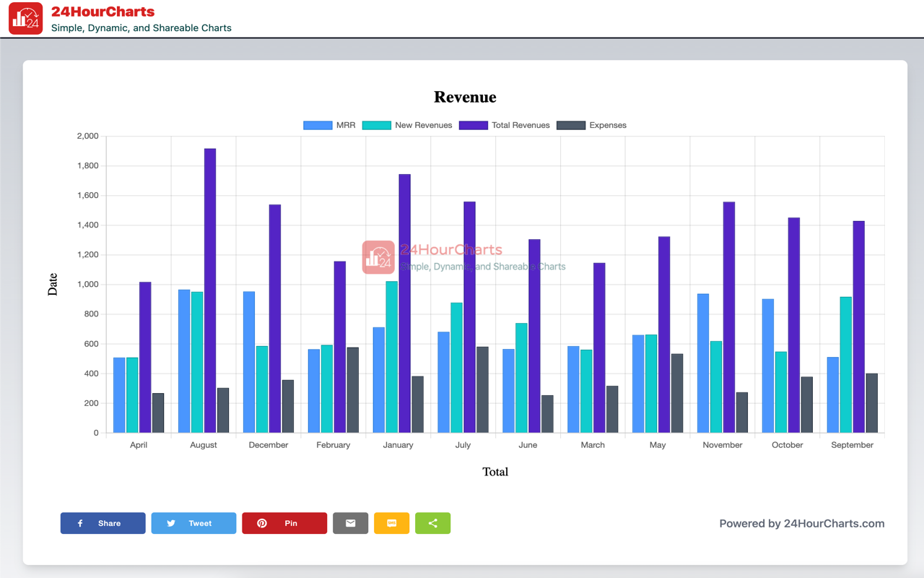
Task: Click the 'September' axis label
Action: (x=853, y=445)
